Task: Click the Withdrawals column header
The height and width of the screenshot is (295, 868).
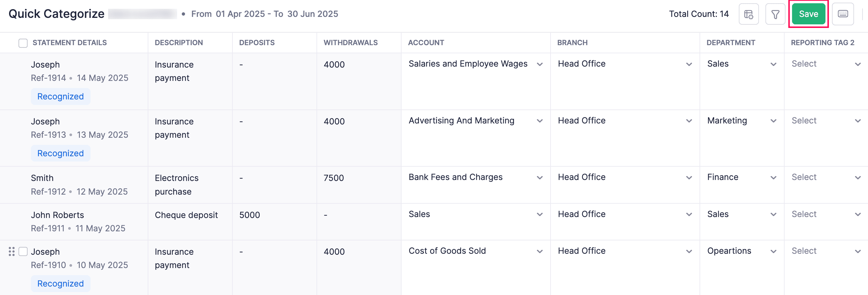Action: tap(351, 43)
